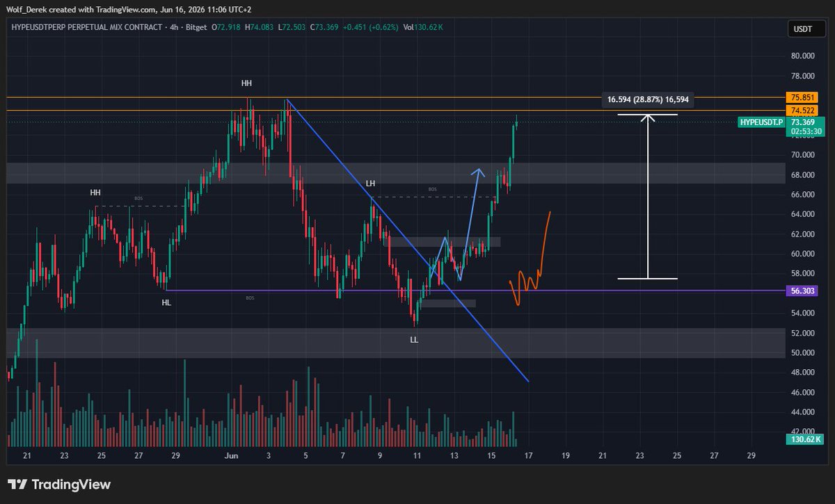Click the HL swing label
The image size is (835, 504).
pyautogui.click(x=166, y=302)
